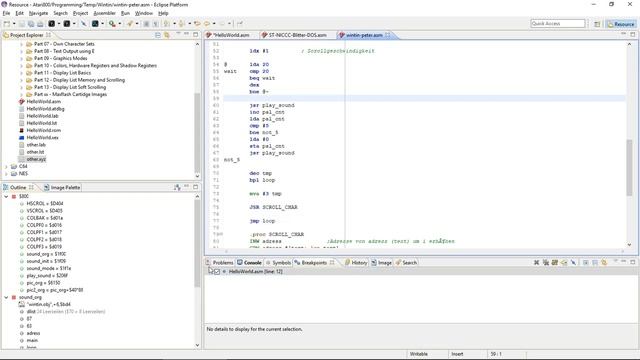640x360 pixels.
Task: Open External Tools dropdown arrow
Action: (x=119, y=24)
